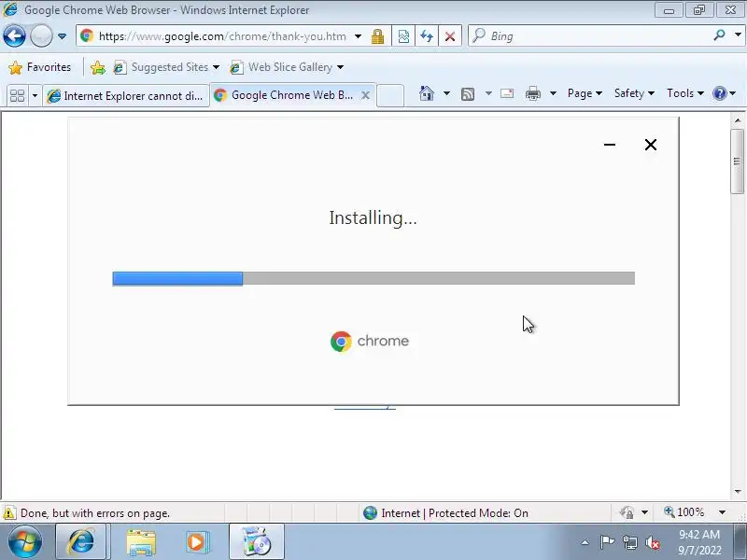Expand the address bar autocomplete dropdown

pyautogui.click(x=358, y=36)
